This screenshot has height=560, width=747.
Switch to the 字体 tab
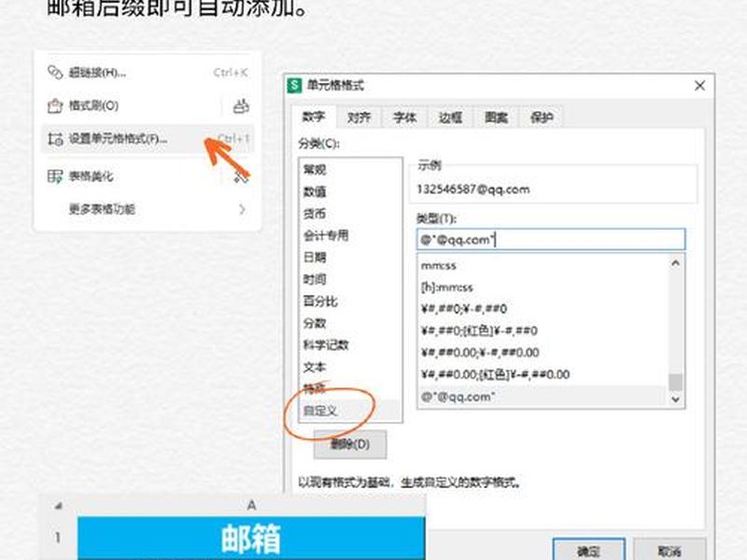pos(404,118)
